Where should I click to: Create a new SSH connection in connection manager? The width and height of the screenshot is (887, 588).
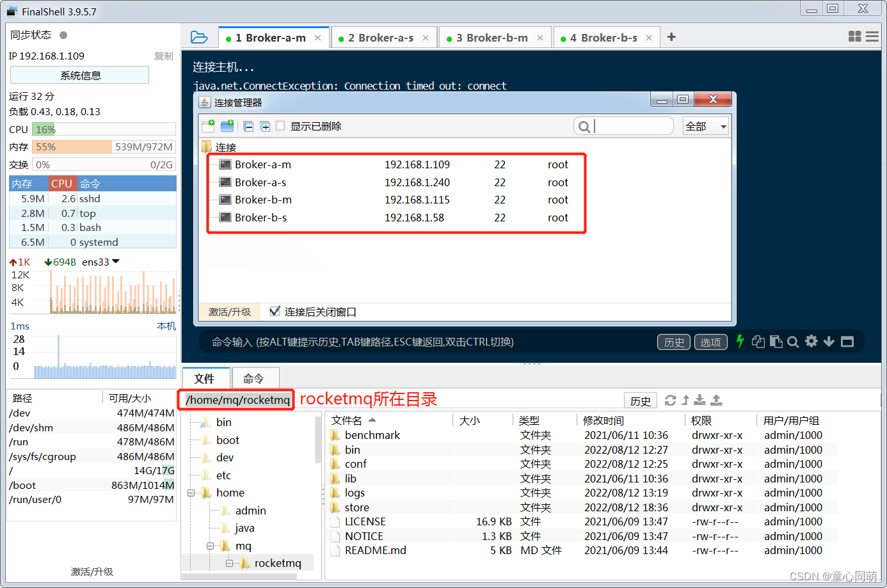click(208, 126)
